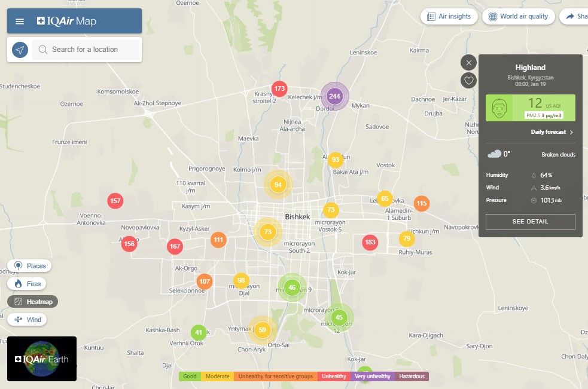
Task: Click the Very unhealthy legend swatch
Action: tap(372, 376)
